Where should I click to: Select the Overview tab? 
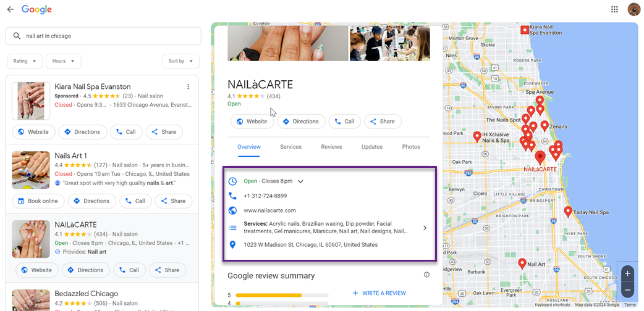pyautogui.click(x=249, y=147)
